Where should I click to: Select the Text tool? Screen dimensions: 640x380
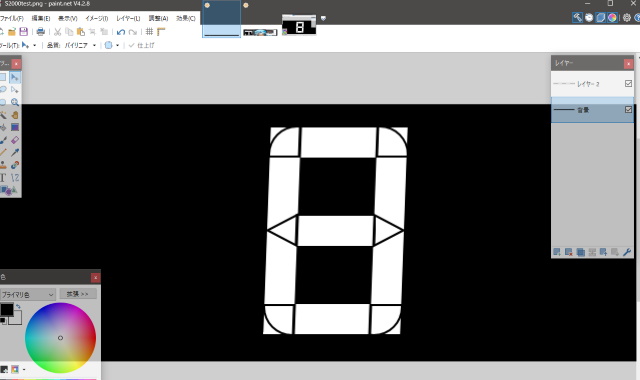coord(3,178)
